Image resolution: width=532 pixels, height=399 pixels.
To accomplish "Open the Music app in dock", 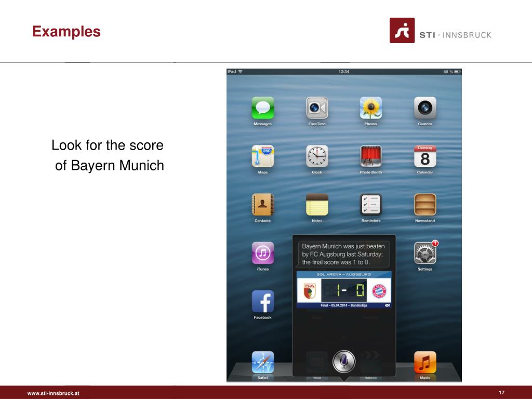I will 425,362.
